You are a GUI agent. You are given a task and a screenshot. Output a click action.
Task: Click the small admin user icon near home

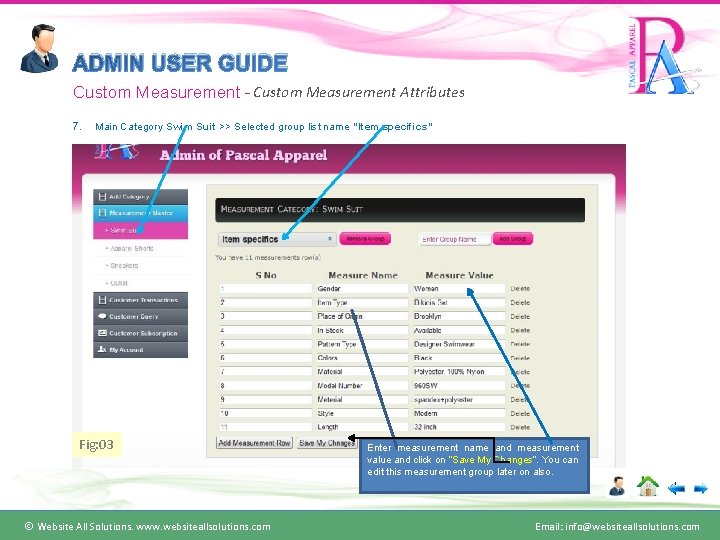click(618, 486)
